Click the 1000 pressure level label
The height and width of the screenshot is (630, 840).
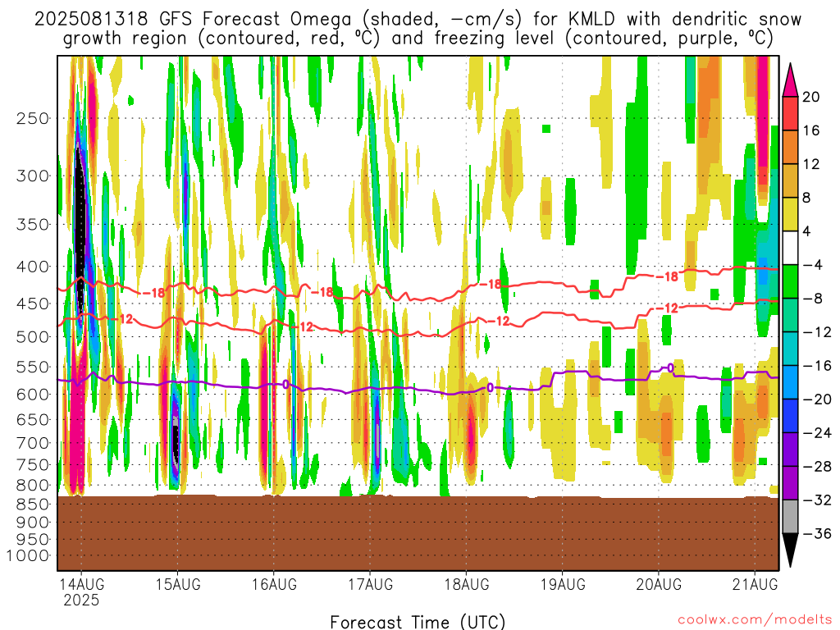[x=28, y=555]
